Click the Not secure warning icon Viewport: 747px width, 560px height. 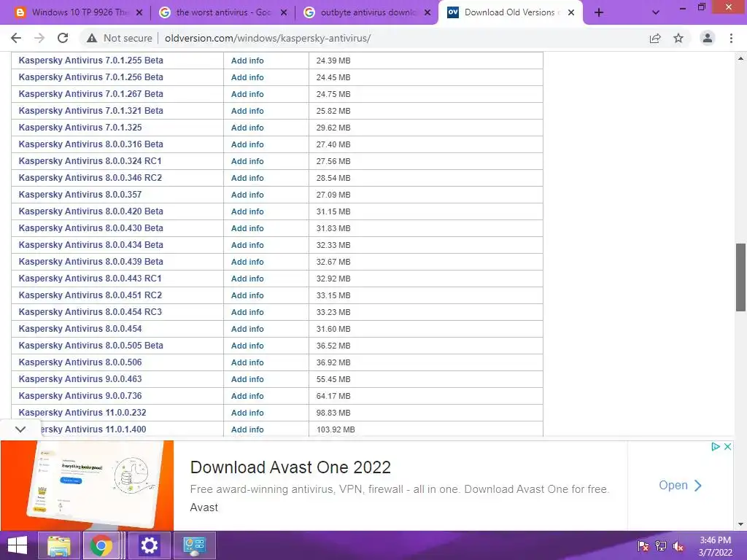click(92, 38)
